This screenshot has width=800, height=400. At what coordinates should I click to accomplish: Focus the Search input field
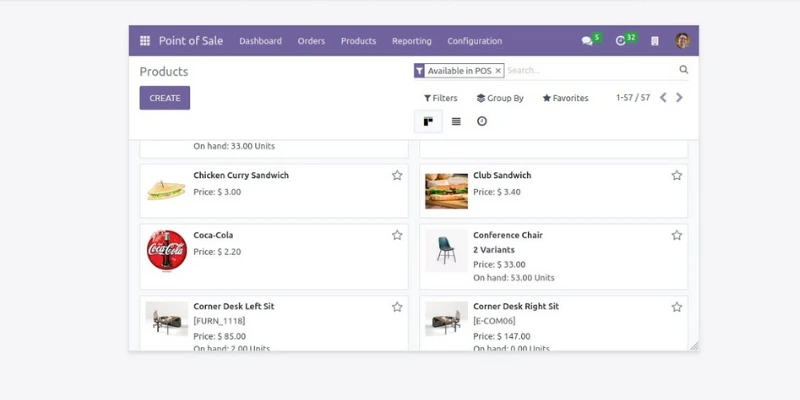click(x=591, y=70)
